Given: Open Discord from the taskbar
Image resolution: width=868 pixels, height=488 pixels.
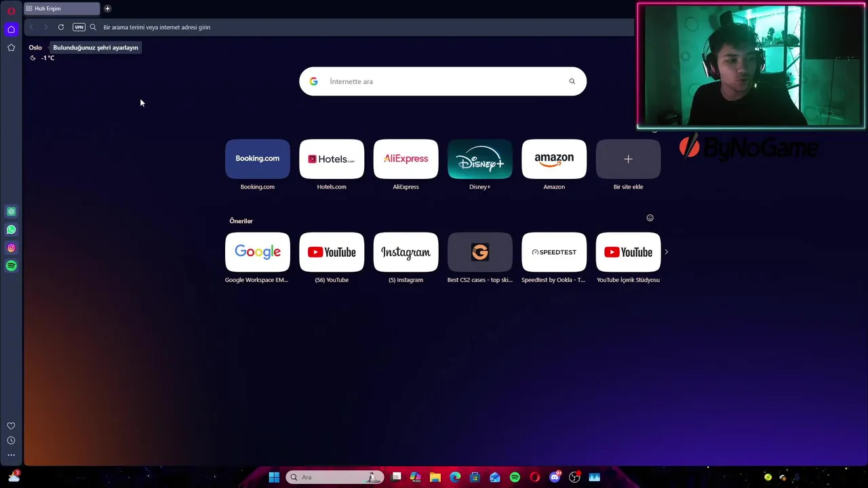Looking at the screenshot, I should pos(555,477).
